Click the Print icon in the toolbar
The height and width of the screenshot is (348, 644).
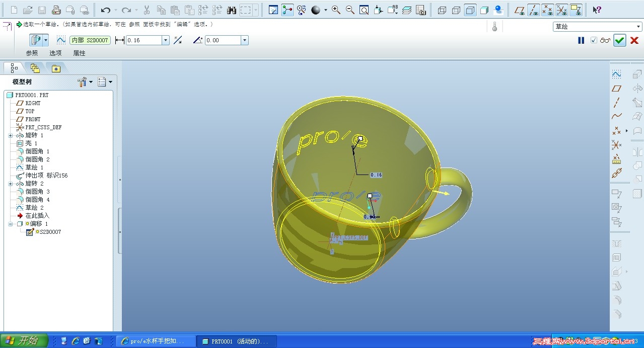56,10
